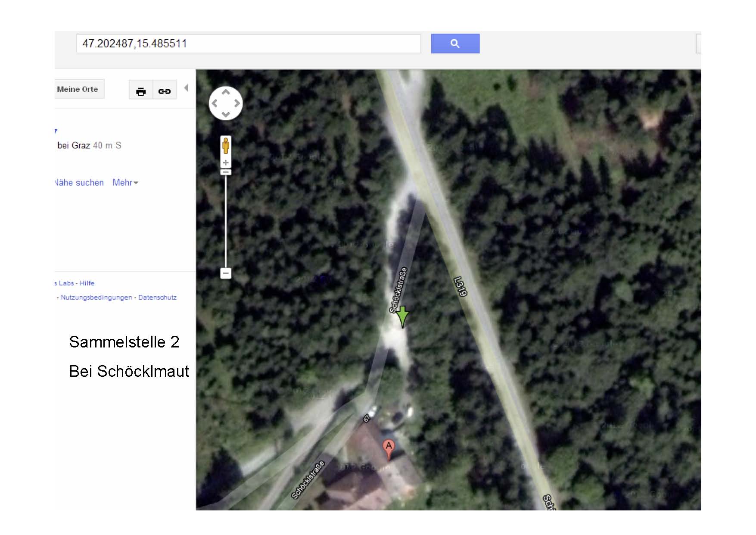Click the Nähe suchen link
Viewport: 756px width, 535px height.
(x=79, y=183)
